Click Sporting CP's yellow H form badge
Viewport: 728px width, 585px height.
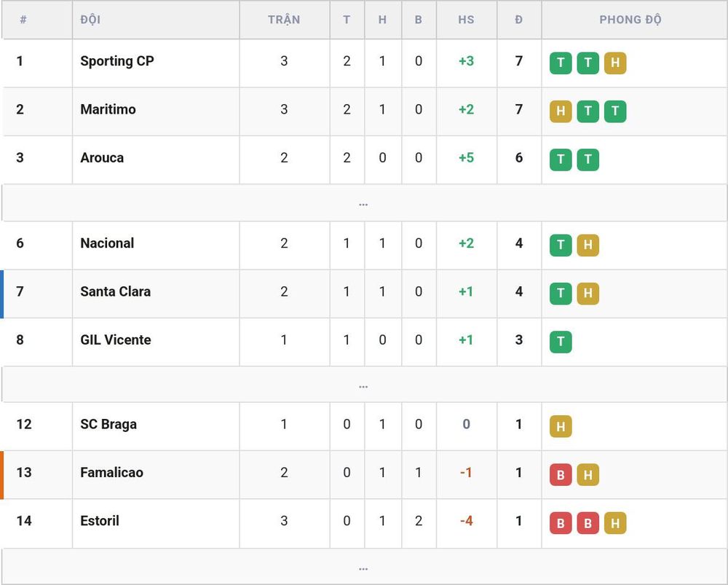[x=615, y=63]
